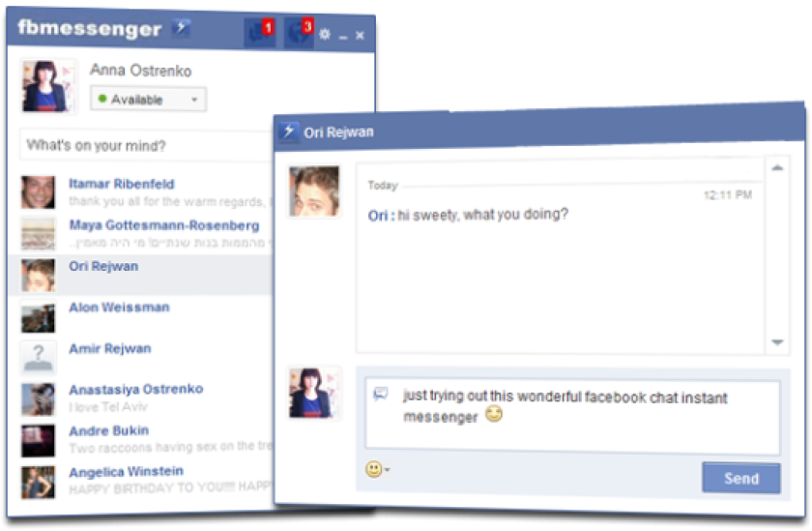
Task: Open chat with Andre Bukin
Action: click(x=108, y=430)
